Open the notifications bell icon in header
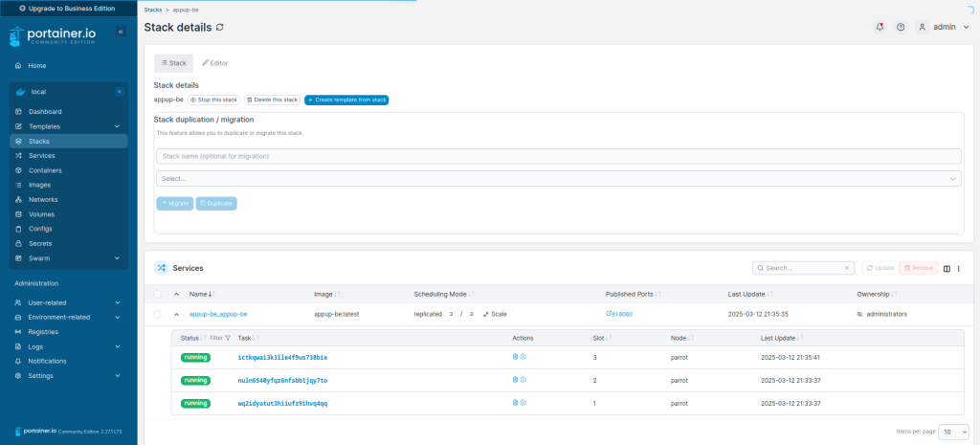This screenshot has height=445, width=980. (880, 28)
